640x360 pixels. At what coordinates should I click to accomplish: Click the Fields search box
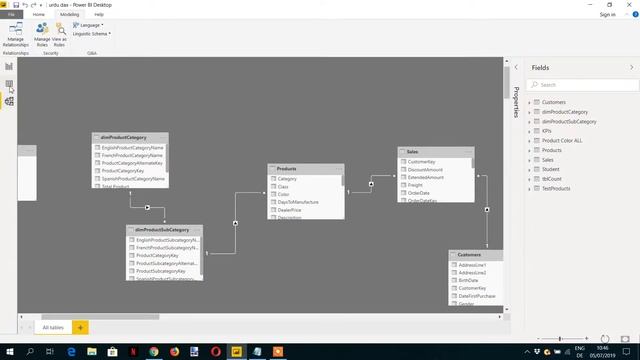[x=583, y=85]
